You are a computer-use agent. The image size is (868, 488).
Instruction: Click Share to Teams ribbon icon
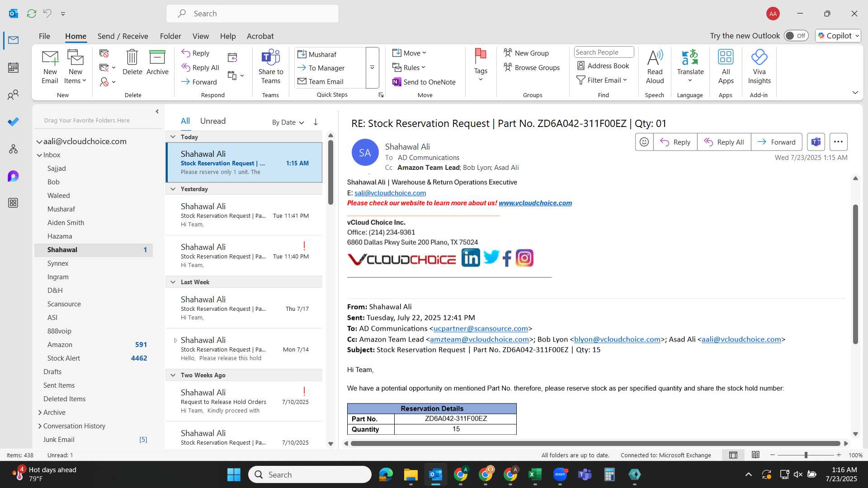(x=271, y=67)
